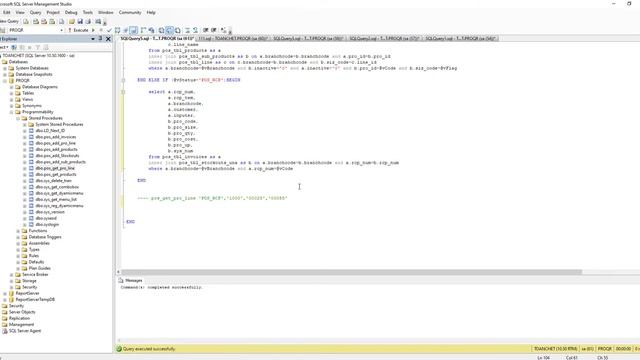
Task: Switch to the SQLQuery1.sql tab
Action: (x=460, y=38)
